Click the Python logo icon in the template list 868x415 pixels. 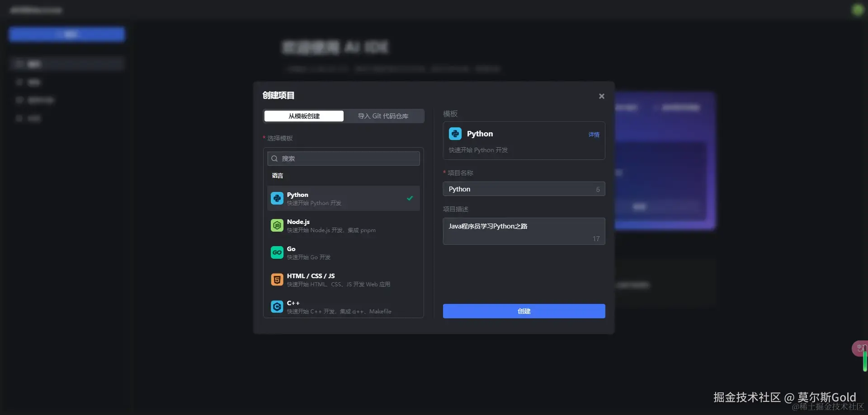pyautogui.click(x=277, y=198)
